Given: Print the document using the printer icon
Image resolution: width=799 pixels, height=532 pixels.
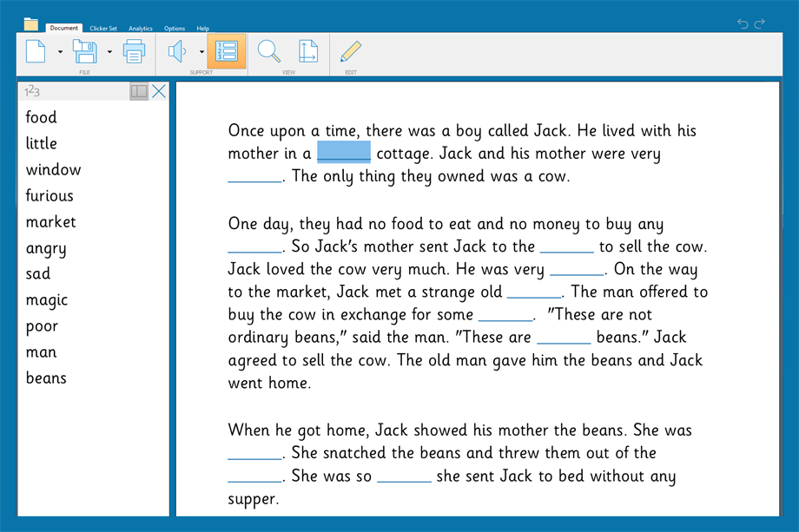Looking at the screenshot, I should pos(134,52).
